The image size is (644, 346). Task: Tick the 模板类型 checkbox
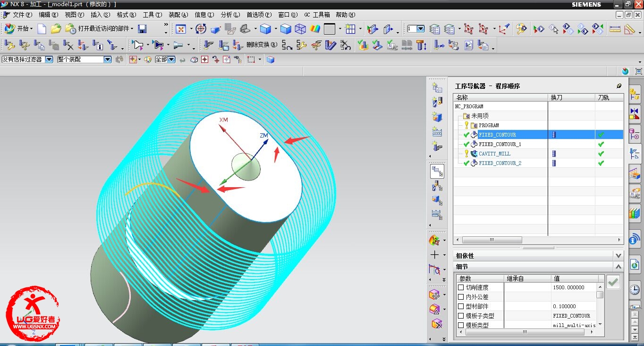click(x=461, y=325)
